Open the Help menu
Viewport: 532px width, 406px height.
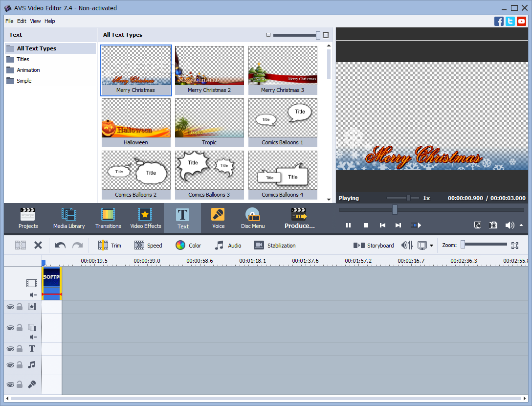(49, 21)
